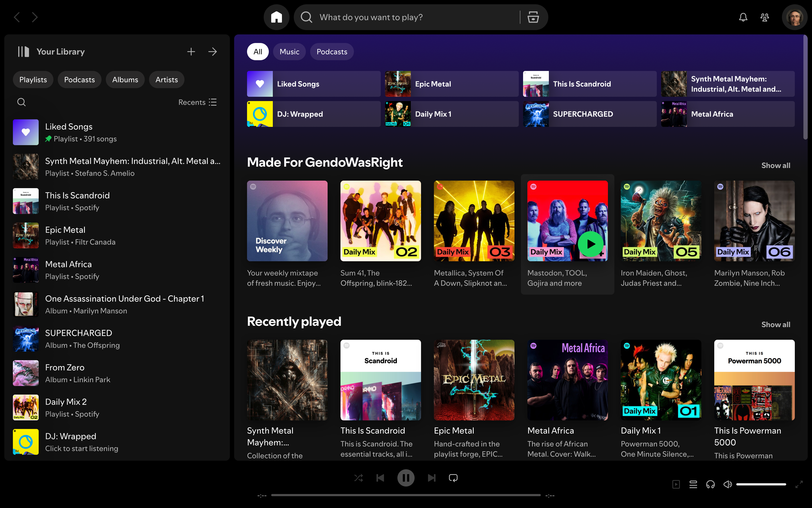Open DJ: Wrapped in library list

pyautogui.click(x=117, y=442)
